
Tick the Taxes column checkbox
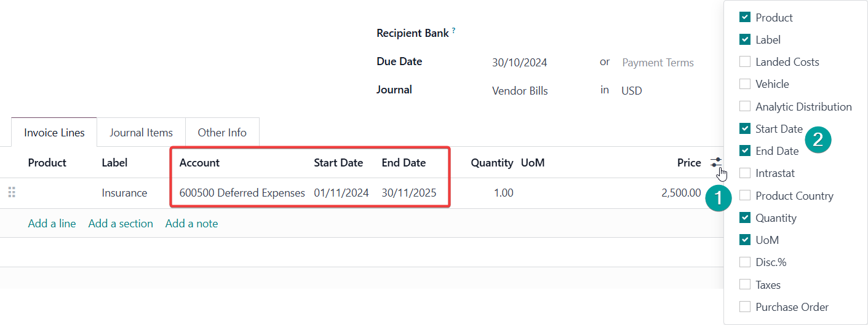pos(745,284)
